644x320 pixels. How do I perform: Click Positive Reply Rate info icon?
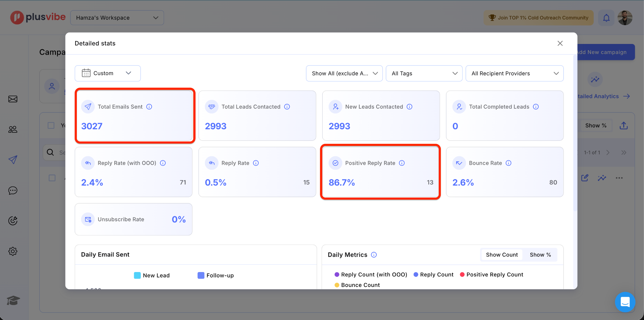402,163
